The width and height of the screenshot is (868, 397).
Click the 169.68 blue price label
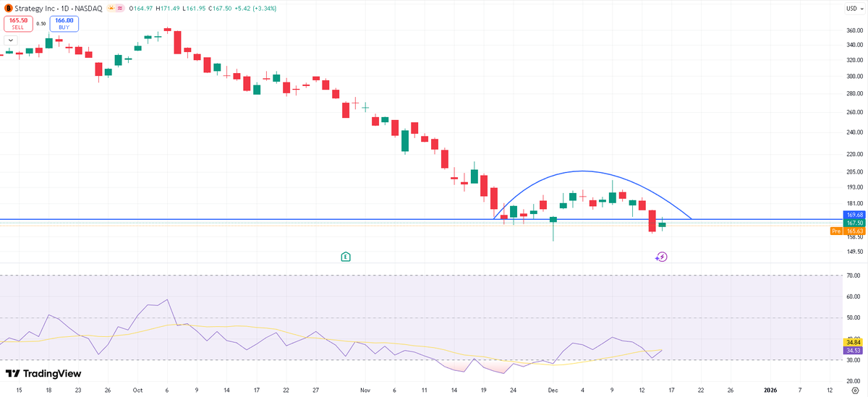(x=854, y=215)
